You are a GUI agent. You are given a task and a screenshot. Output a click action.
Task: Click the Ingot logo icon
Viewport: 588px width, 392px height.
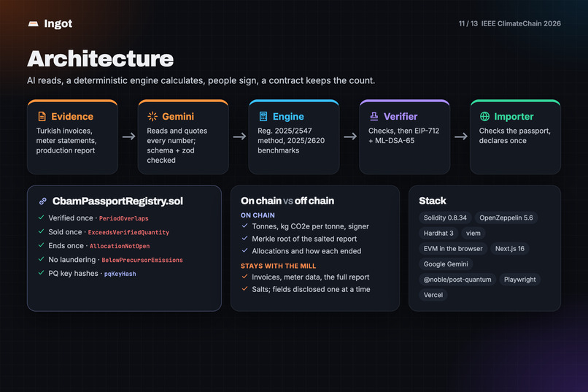pyautogui.click(x=34, y=24)
